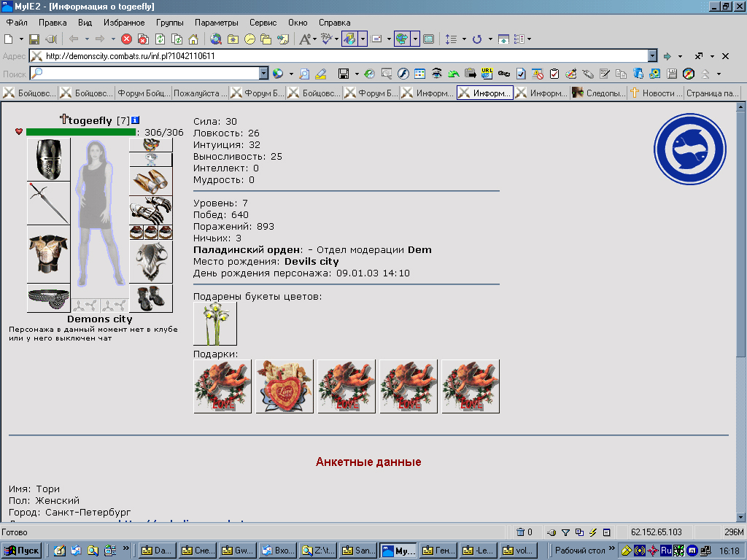Click the Home house icon
The height and width of the screenshot is (560, 747).
[x=193, y=39]
